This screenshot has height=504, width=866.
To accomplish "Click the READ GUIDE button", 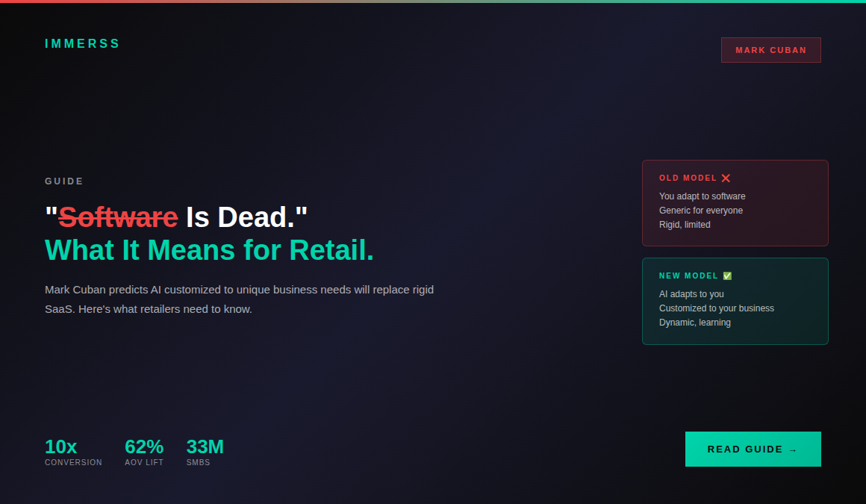I will coord(753,449).
